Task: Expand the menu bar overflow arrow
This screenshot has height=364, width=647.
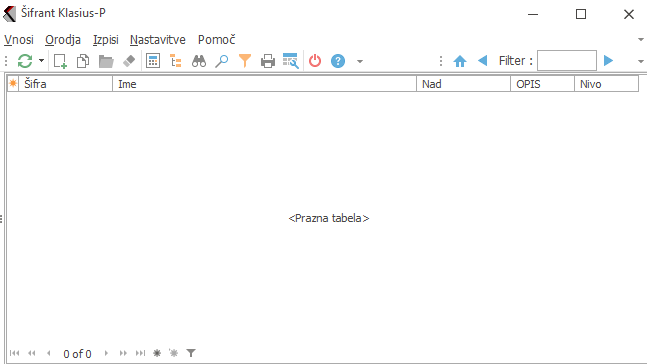Action: coord(641,40)
